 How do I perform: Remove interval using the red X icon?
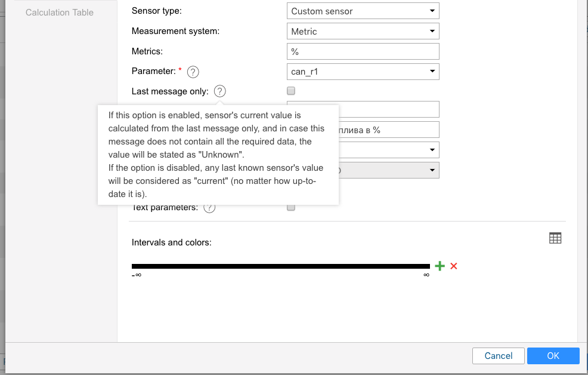pyautogui.click(x=454, y=266)
